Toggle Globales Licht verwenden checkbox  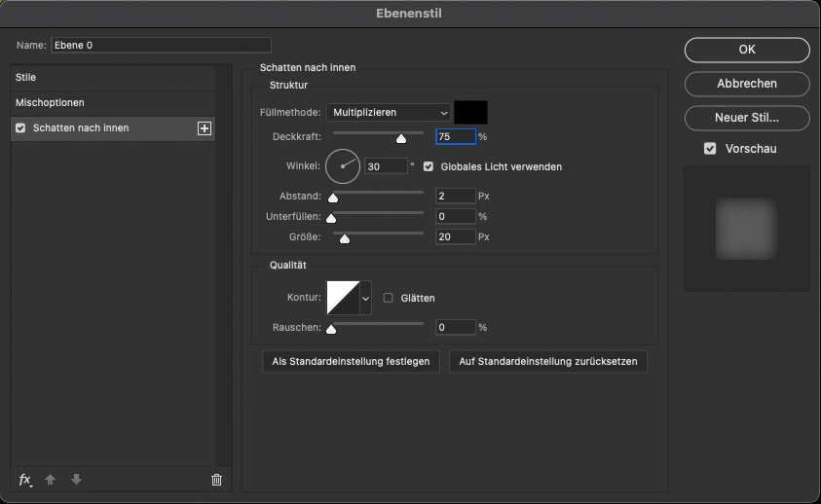point(429,166)
